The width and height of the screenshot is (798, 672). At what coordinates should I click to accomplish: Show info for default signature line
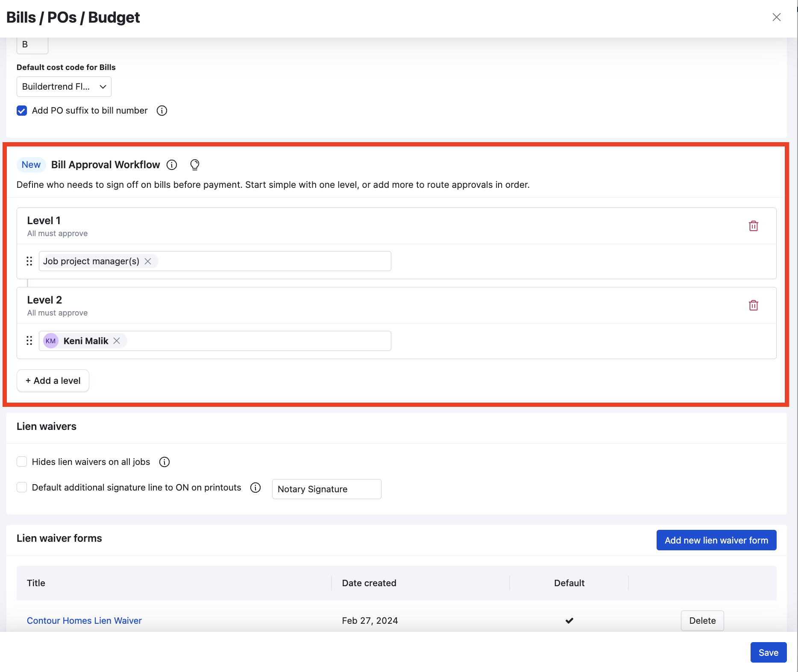[x=255, y=488]
